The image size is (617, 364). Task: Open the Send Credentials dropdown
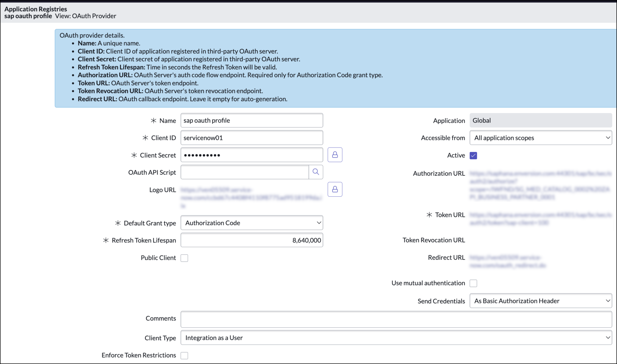541,301
